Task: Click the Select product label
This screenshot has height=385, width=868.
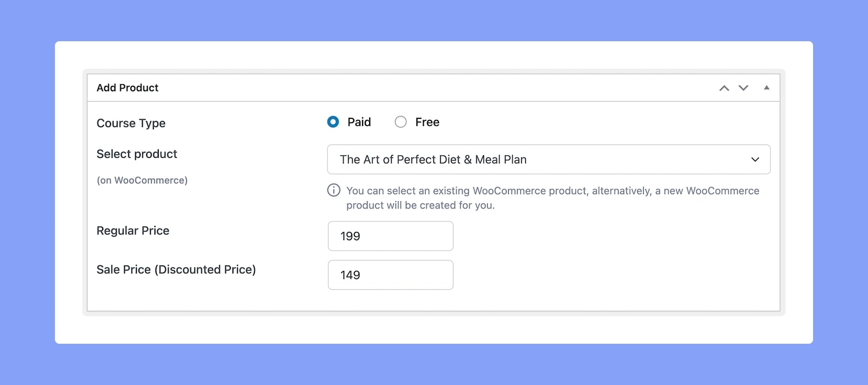Action: [x=137, y=154]
